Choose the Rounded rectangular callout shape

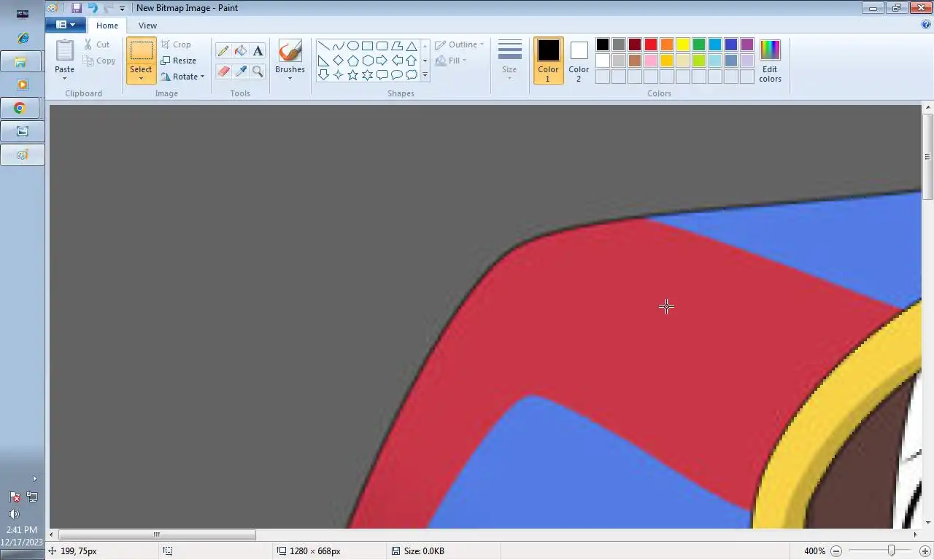[382, 74]
